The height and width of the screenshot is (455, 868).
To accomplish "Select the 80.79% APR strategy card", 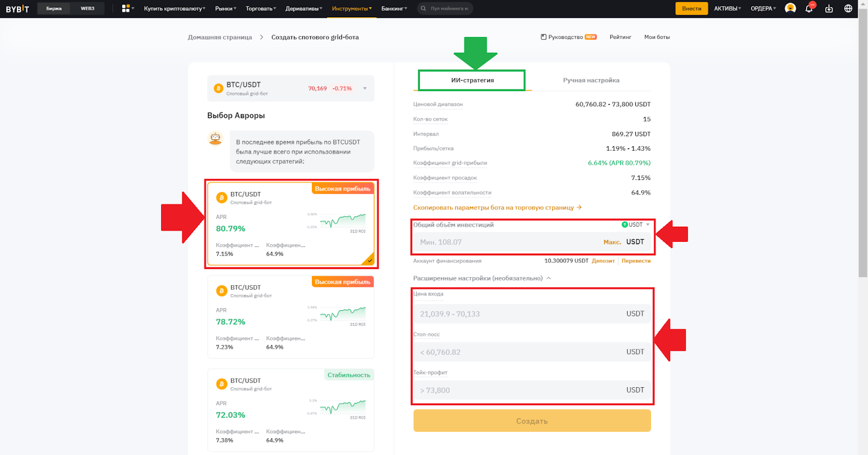I will point(291,224).
